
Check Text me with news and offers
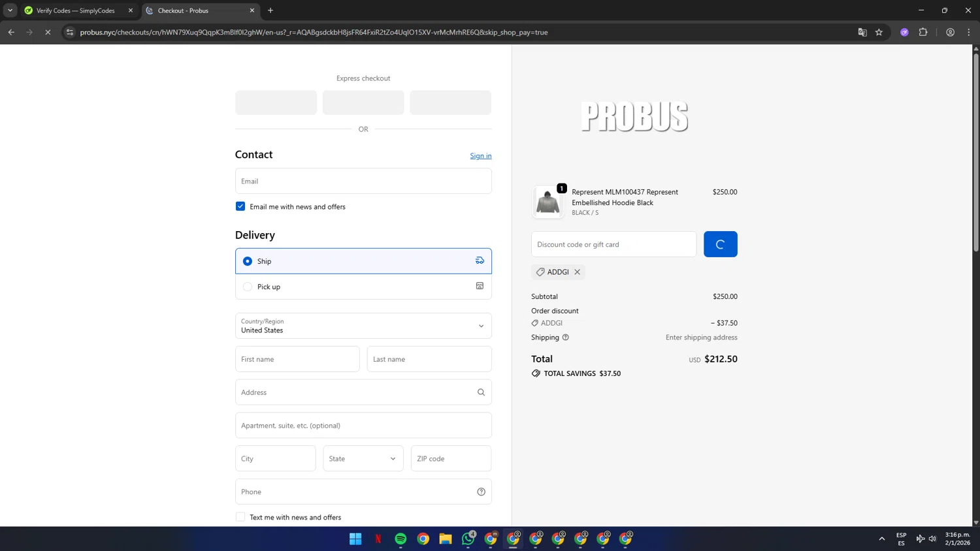click(x=240, y=517)
